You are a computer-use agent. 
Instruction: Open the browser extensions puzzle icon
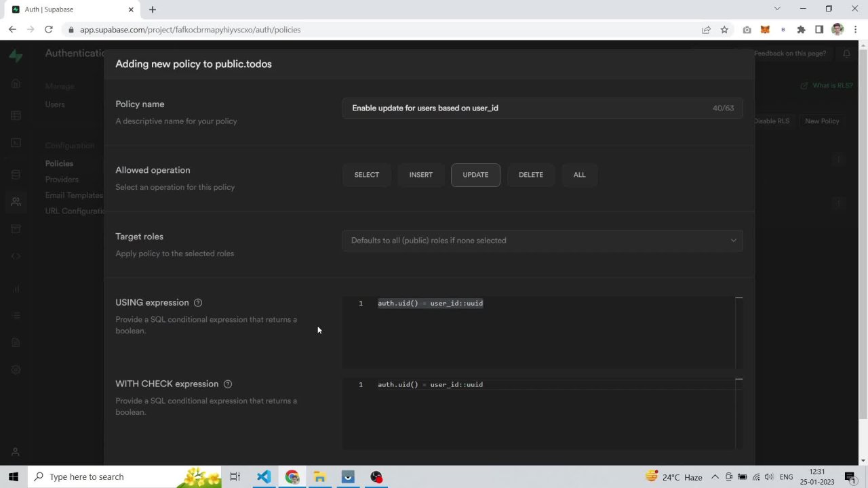[801, 30]
